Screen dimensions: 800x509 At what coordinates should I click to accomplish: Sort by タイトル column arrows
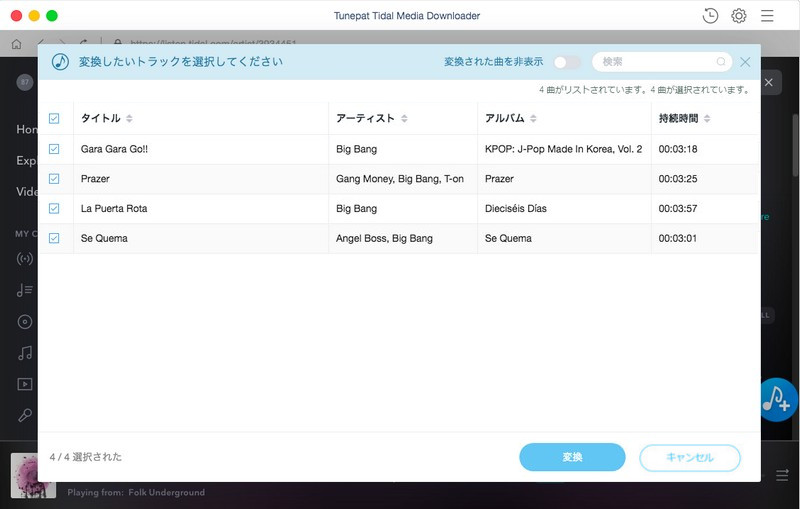point(129,118)
